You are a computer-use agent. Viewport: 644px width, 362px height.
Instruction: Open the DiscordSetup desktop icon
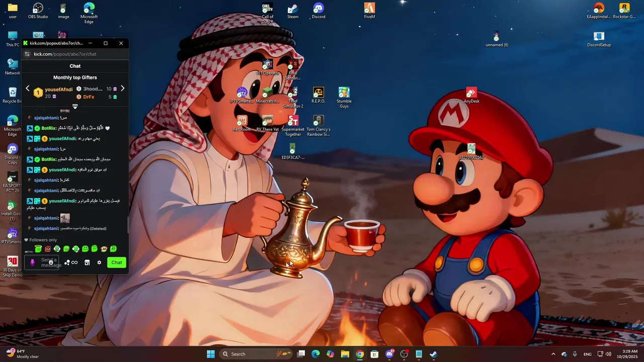click(599, 39)
